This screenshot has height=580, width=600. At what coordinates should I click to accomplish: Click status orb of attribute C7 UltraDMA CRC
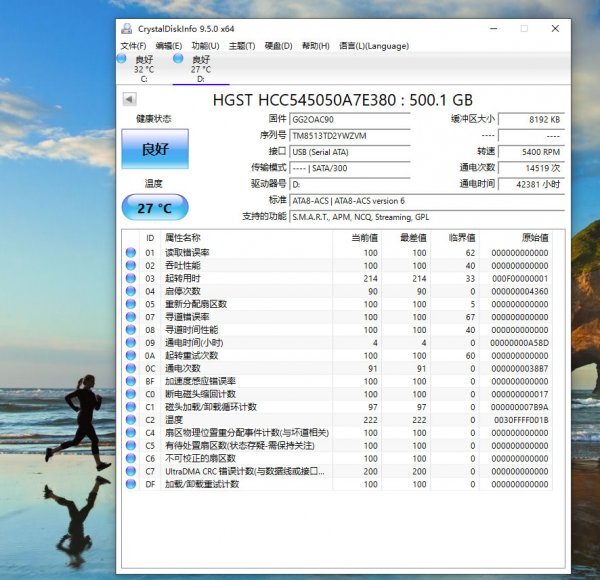(x=131, y=471)
